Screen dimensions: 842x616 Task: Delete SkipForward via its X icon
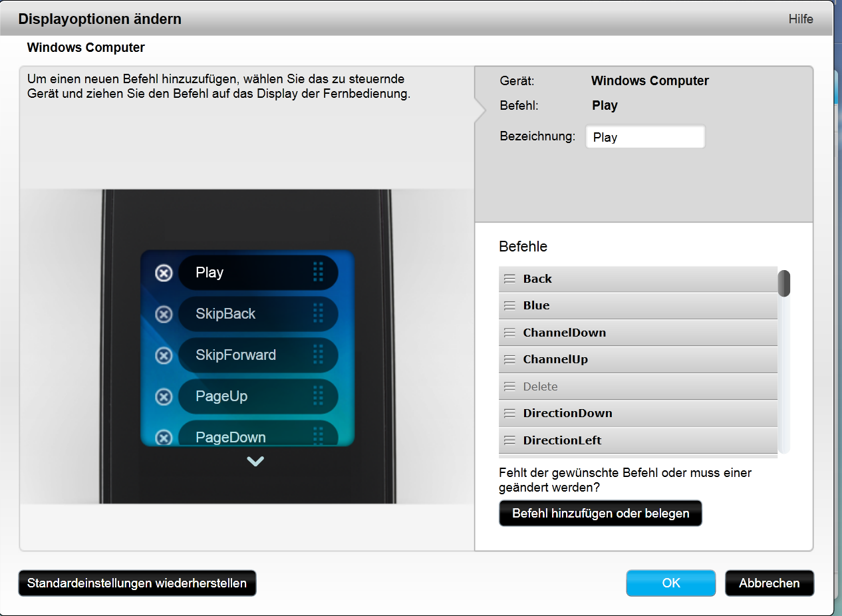164,355
